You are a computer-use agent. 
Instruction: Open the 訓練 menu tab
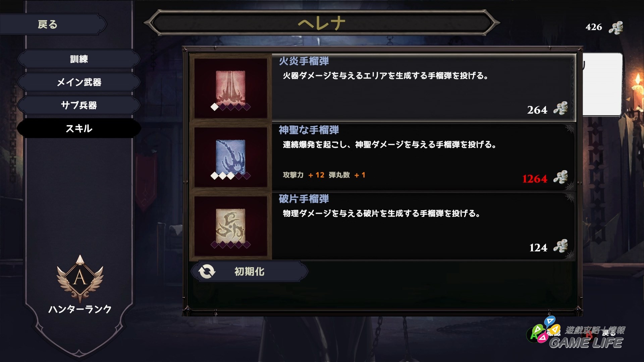click(79, 59)
